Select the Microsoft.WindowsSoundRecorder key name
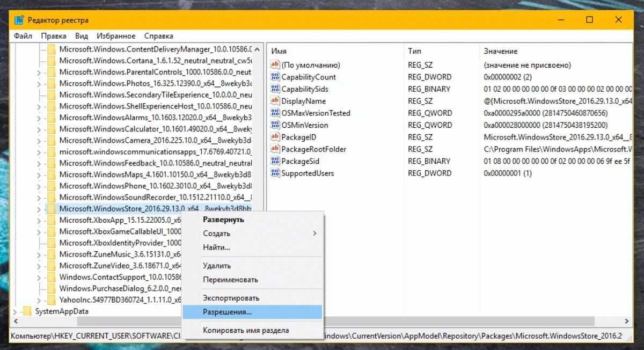 [x=155, y=198]
